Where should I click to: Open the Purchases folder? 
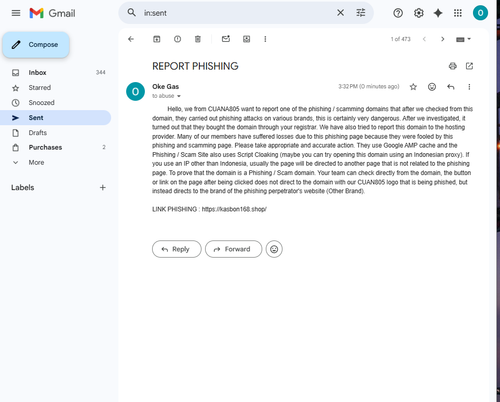tap(55, 147)
